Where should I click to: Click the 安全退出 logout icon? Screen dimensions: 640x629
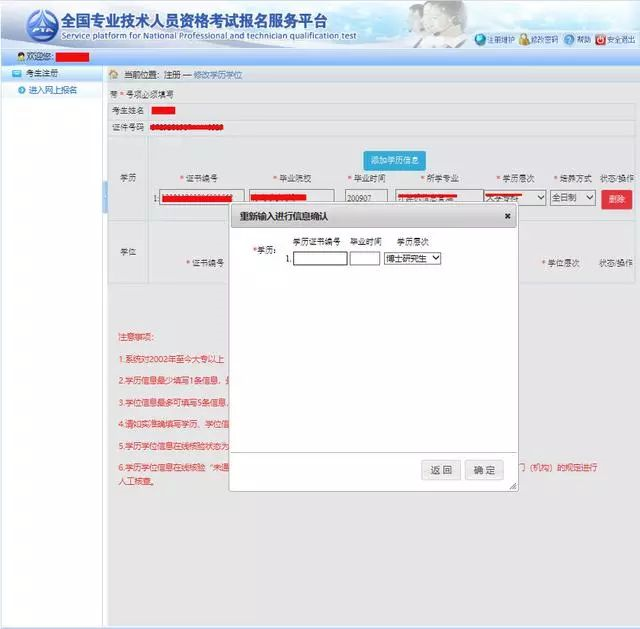point(600,39)
